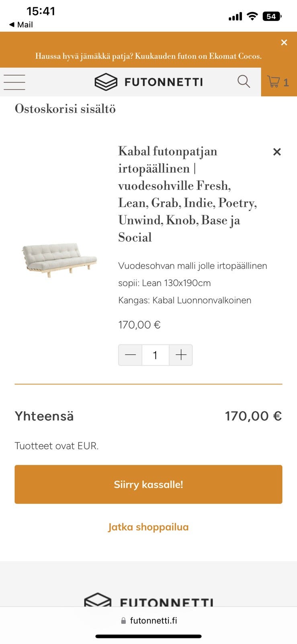297x644 pixels.
Task: Remove Kabal futon cover from cart
Action: (277, 152)
